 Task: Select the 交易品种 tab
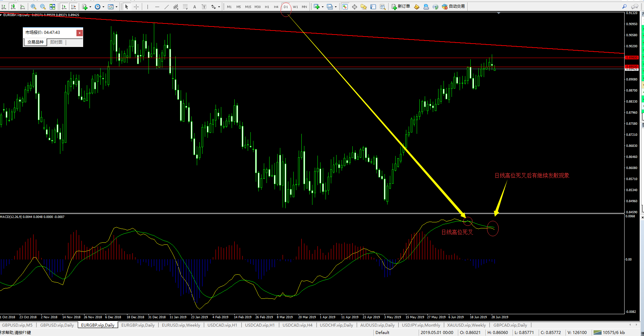(x=36, y=42)
